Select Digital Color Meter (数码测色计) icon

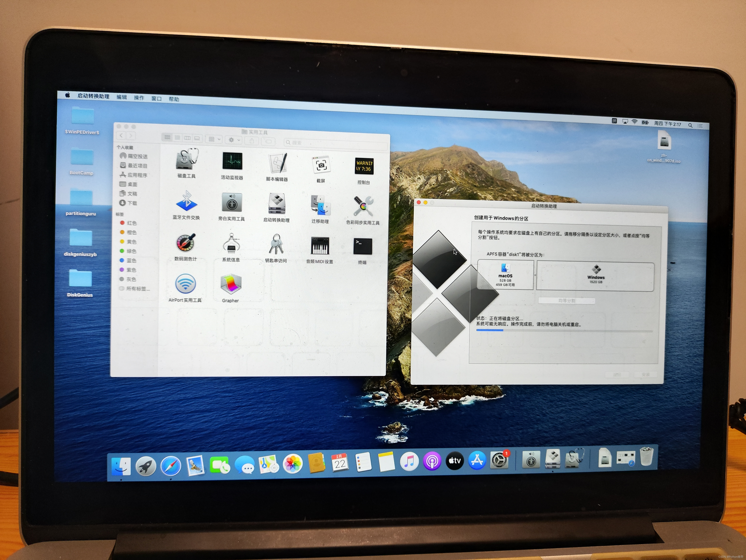pyautogui.click(x=186, y=242)
